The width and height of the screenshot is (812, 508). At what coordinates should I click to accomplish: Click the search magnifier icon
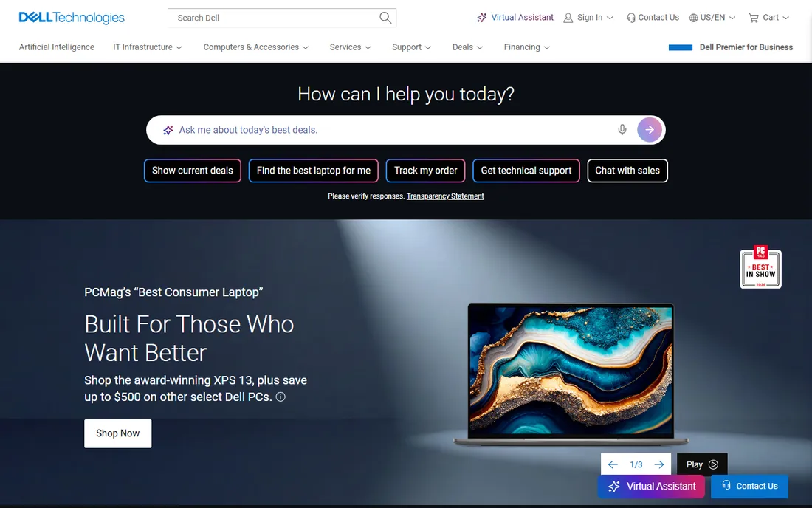(385, 18)
